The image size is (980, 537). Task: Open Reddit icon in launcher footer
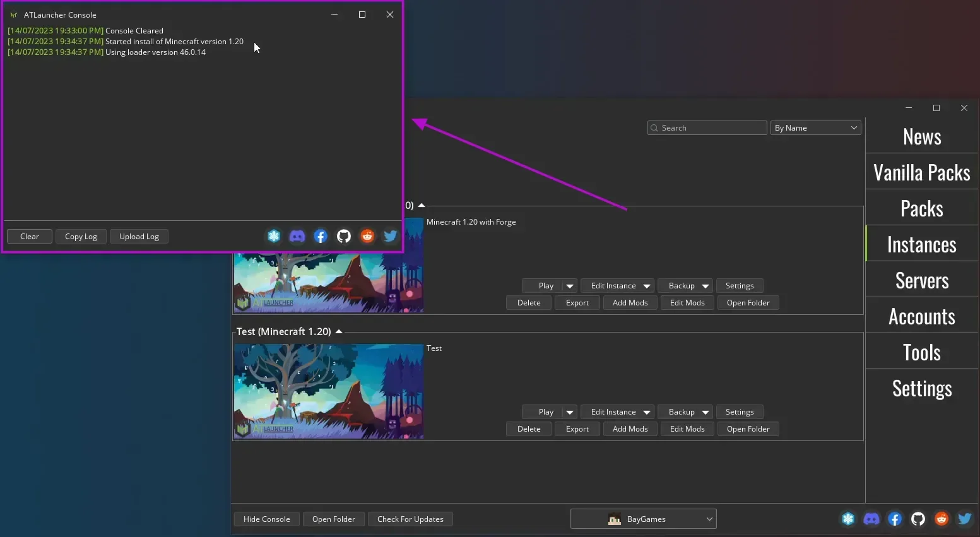point(942,519)
